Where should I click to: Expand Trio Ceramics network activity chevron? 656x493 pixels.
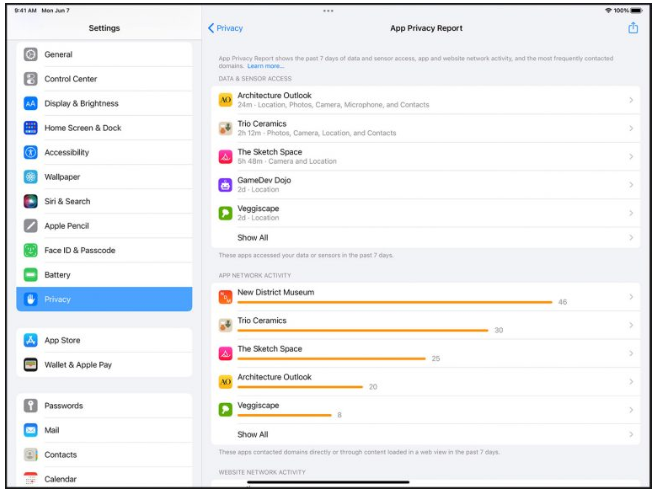pyautogui.click(x=631, y=325)
